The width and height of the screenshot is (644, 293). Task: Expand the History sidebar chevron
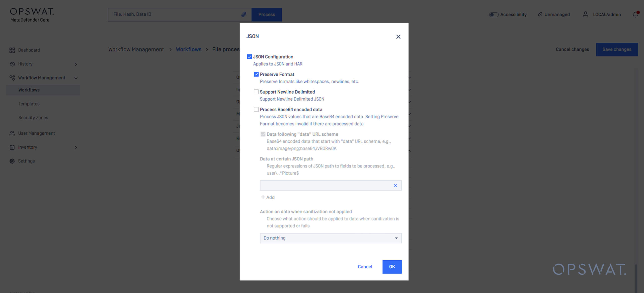coord(76,64)
